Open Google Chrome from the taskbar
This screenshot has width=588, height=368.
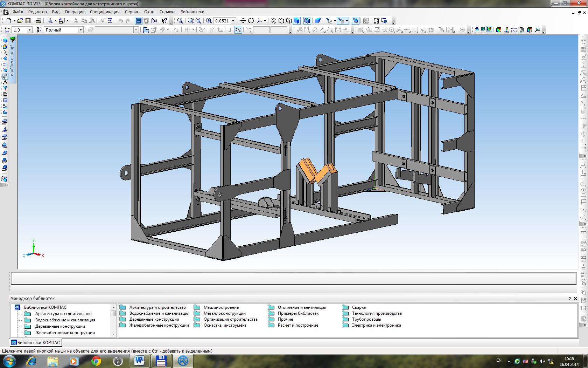tap(96, 361)
